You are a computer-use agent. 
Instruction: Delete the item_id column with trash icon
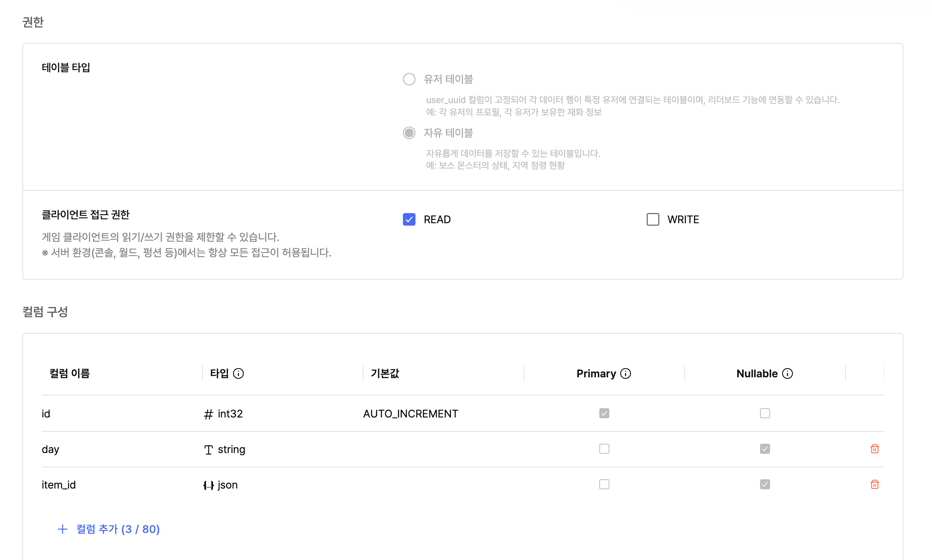point(875,484)
